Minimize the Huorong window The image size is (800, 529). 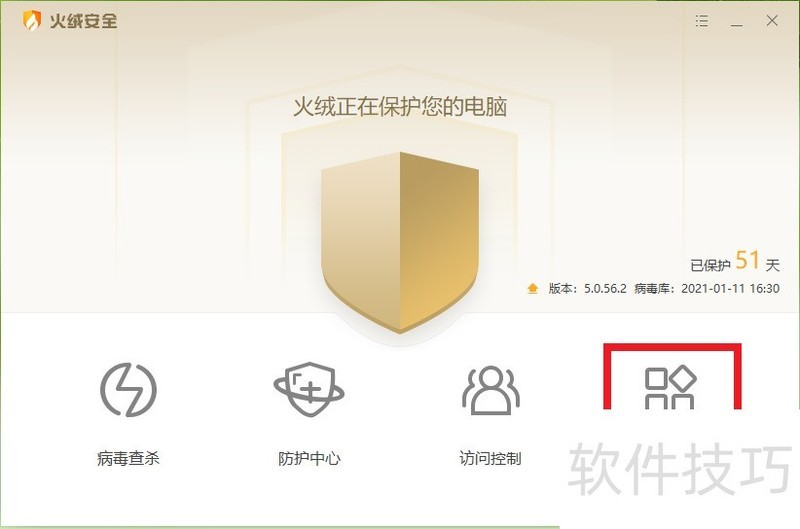tap(736, 21)
